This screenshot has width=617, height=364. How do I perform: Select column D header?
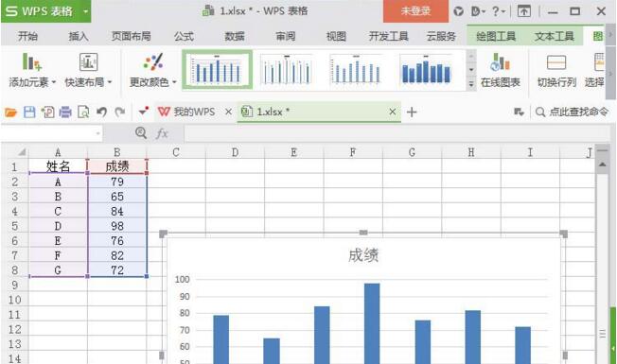click(235, 152)
